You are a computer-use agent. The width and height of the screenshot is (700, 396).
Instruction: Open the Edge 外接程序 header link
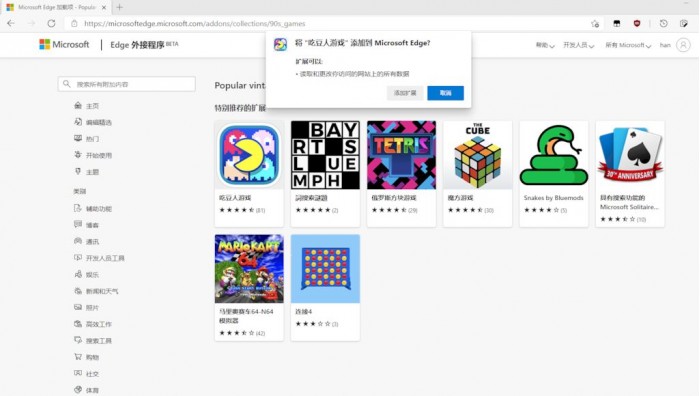144,45
